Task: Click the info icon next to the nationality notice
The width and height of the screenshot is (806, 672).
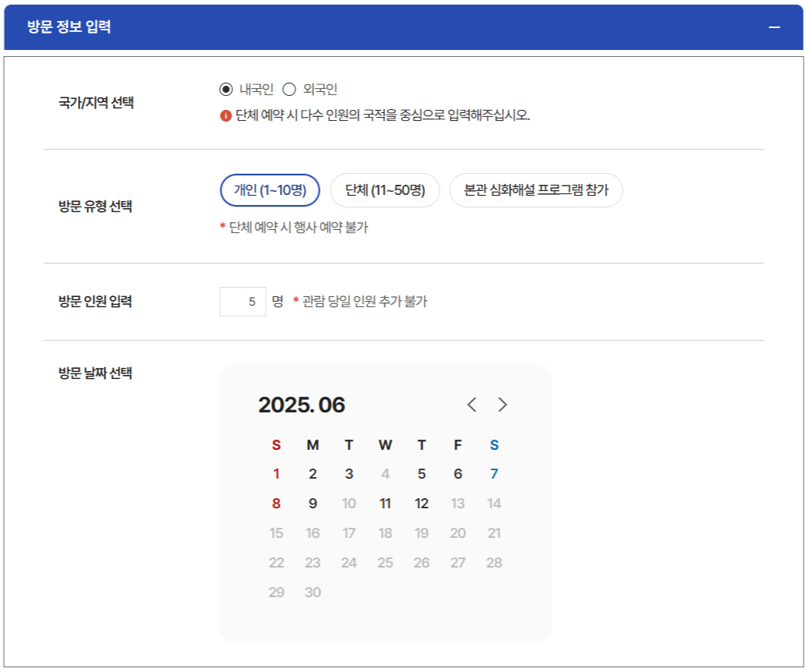Action: 225,116
